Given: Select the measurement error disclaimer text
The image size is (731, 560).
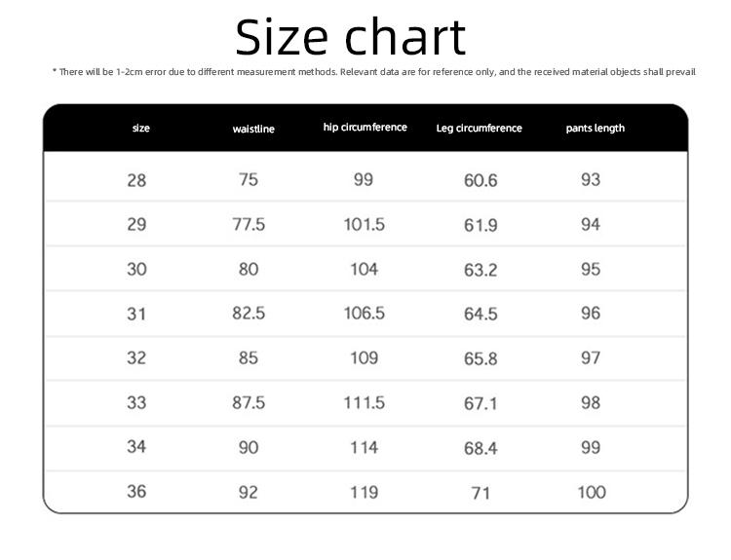Looking at the screenshot, I should click(x=374, y=72).
